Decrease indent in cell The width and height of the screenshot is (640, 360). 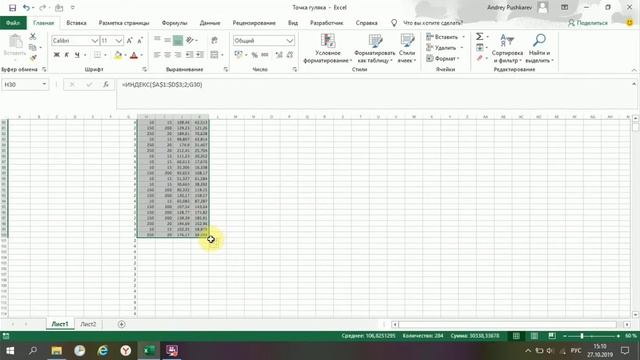click(189, 55)
